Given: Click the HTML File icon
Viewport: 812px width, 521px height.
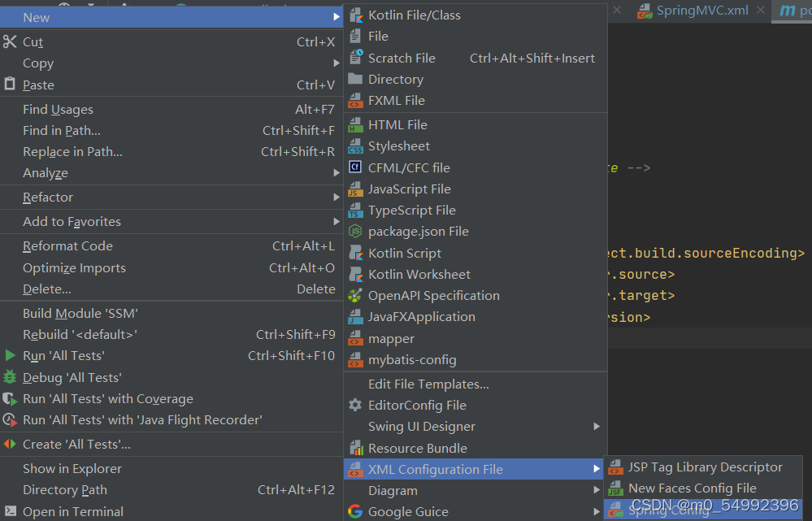Looking at the screenshot, I should [355, 125].
